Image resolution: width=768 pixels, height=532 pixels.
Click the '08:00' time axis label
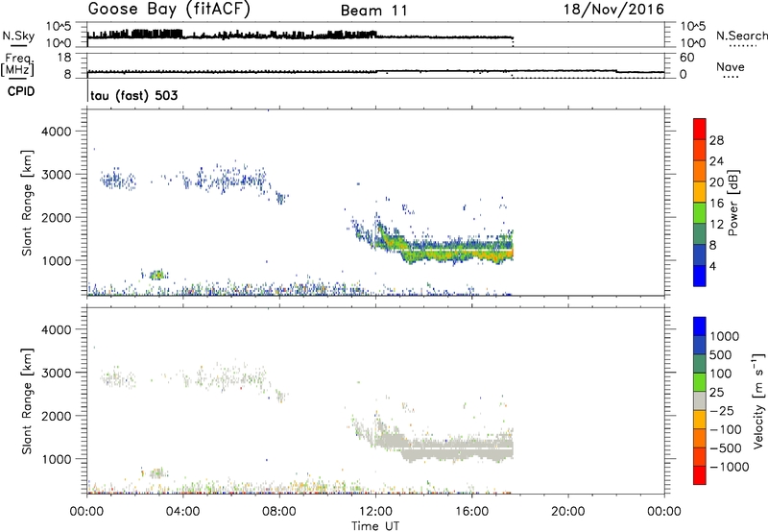[x=279, y=512]
